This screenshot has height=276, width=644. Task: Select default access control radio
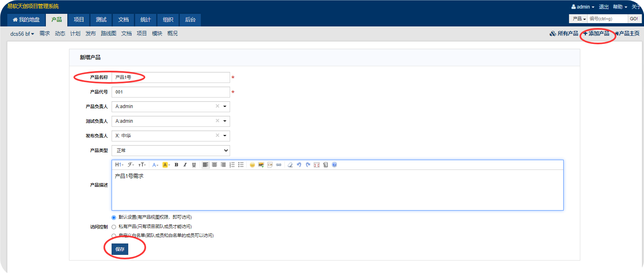(114, 217)
